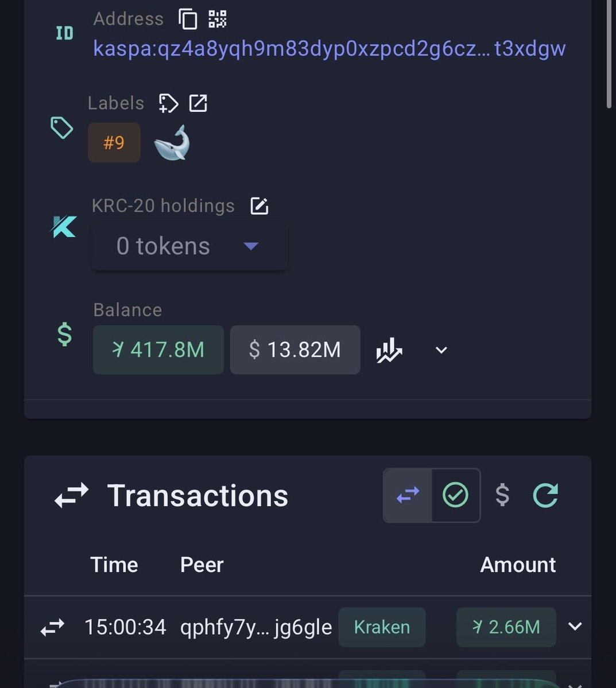Edit KRC-20 holdings with pencil icon
The height and width of the screenshot is (688, 616).
pos(259,206)
